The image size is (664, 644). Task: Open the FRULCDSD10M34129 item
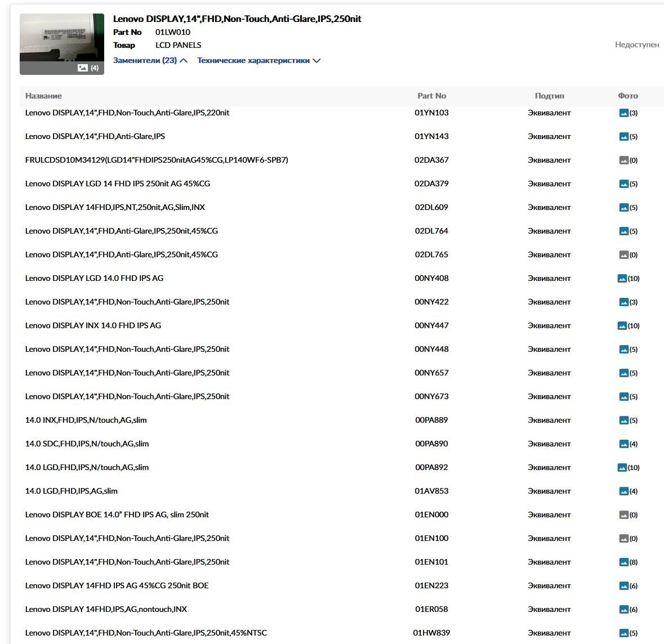(x=157, y=160)
